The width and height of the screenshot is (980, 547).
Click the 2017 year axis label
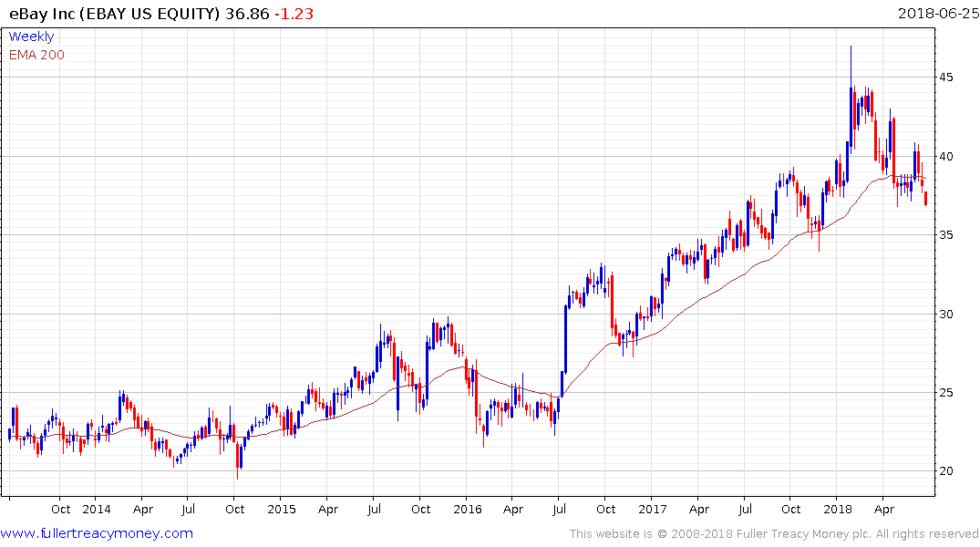point(653,509)
